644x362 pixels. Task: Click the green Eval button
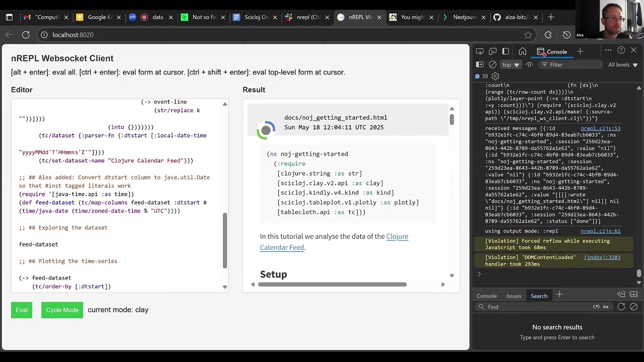point(22,310)
